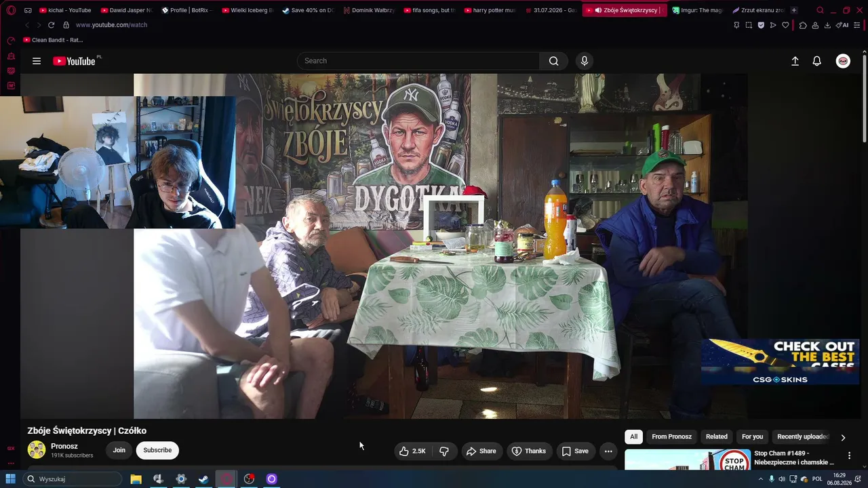Switch to the Profile | BotRix tab
Viewport: 868px width, 488px height.
click(187, 10)
